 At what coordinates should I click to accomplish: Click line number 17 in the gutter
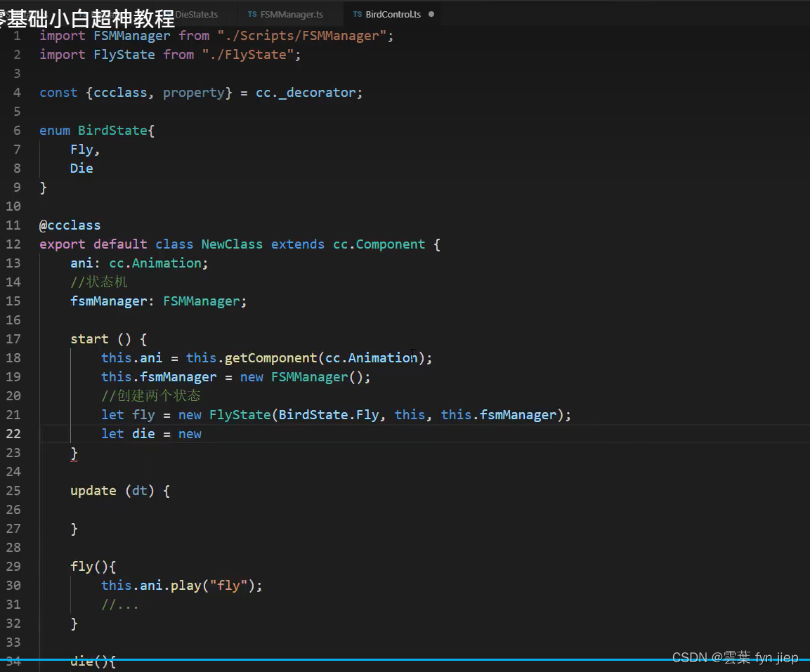point(13,339)
